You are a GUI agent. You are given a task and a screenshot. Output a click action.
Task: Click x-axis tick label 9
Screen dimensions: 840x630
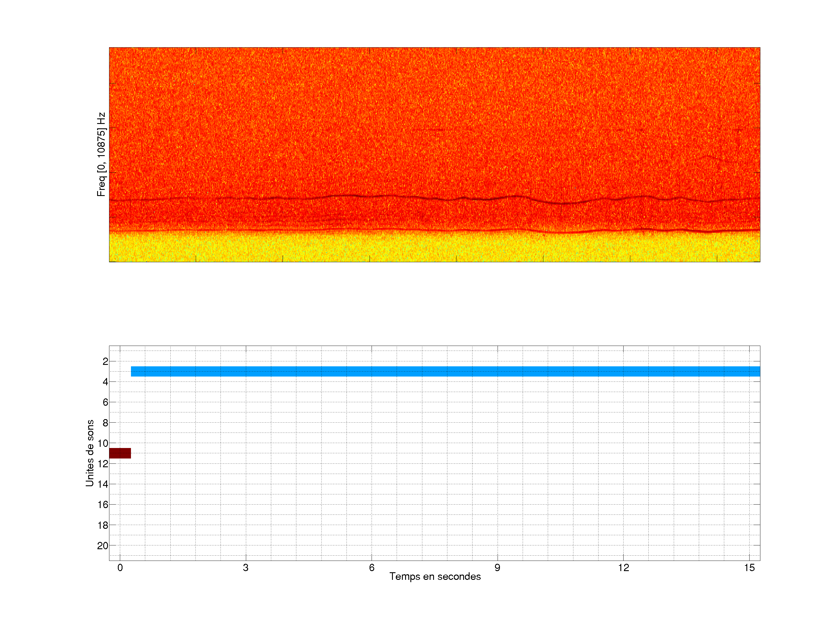click(x=497, y=568)
